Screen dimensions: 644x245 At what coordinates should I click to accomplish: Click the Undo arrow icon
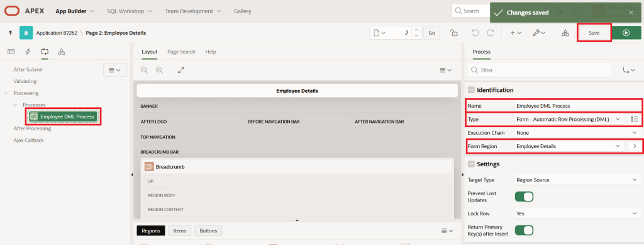[x=475, y=33]
